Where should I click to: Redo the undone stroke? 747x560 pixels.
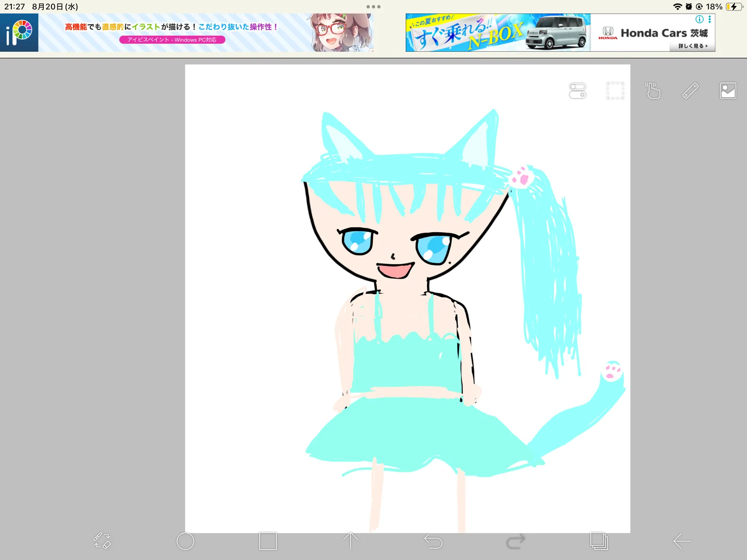(x=516, y=541)
